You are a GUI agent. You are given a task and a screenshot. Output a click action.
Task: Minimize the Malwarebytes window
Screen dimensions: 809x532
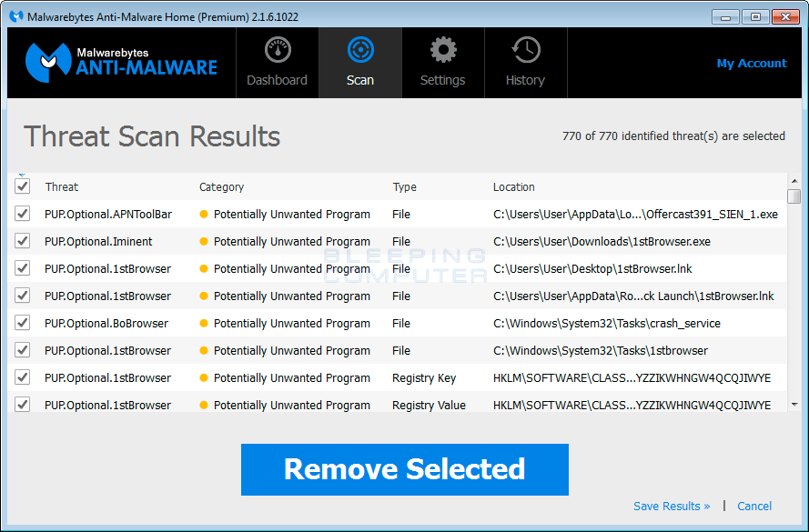click(725, 17)
